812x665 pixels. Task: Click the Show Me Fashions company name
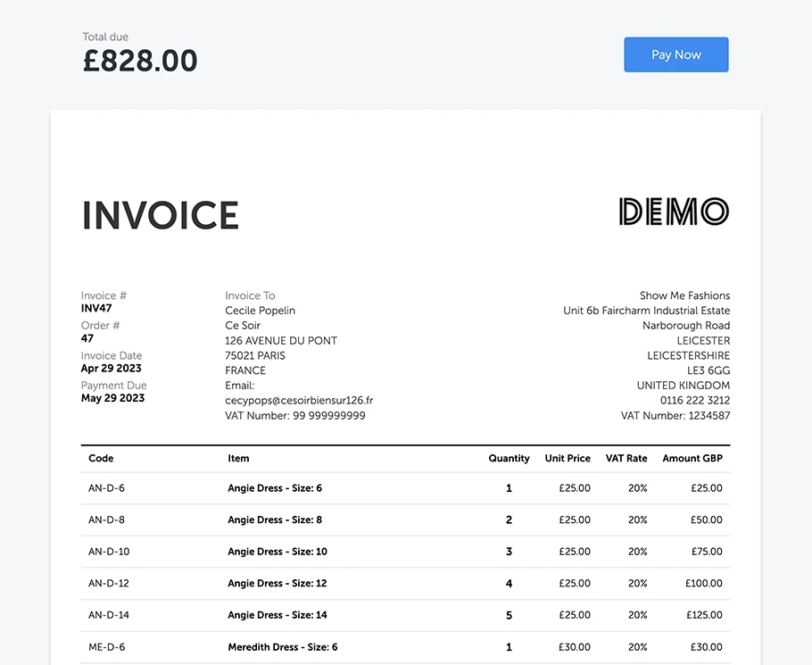pos(684,295)
